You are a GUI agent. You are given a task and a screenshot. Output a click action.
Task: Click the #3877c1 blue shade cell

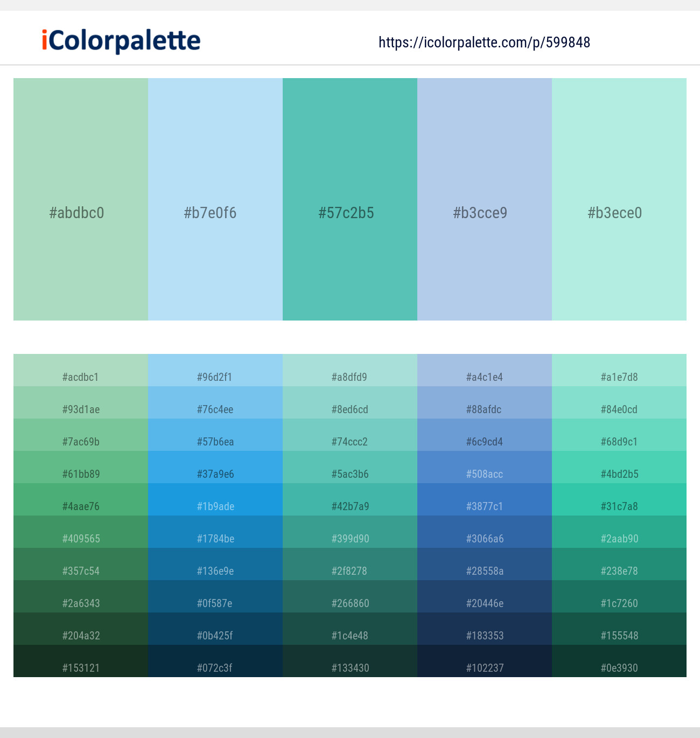click(485, 500)
